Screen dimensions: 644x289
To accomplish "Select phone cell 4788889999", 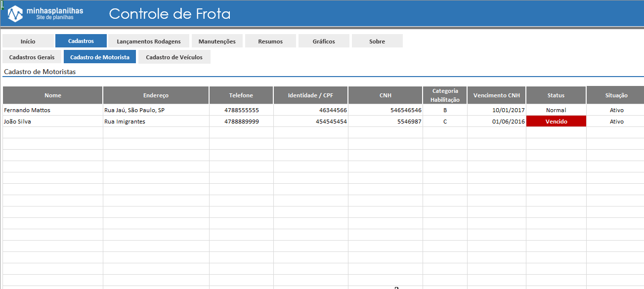I will 241,121.
